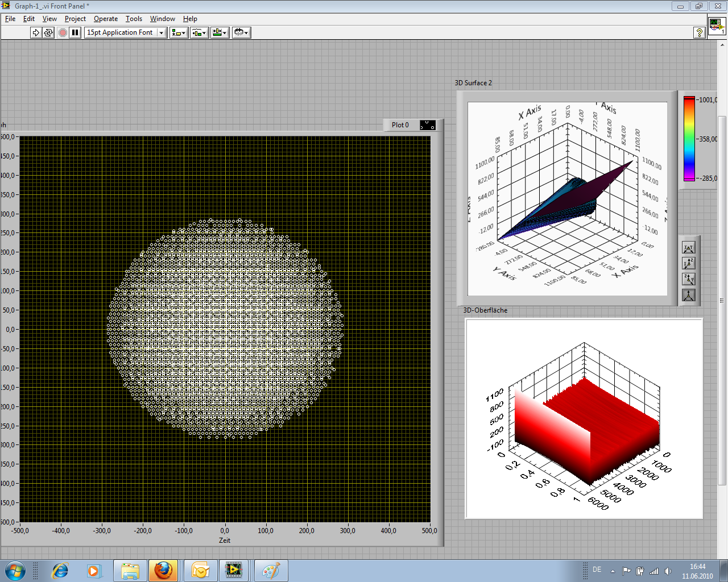Click the Plot 0 legend sample

pos(428,125)
